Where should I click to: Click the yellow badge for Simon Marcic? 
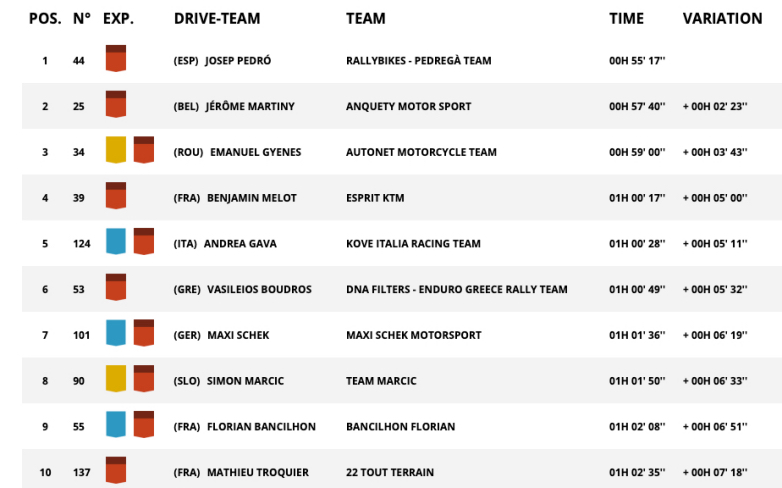(x=116, y=378)
